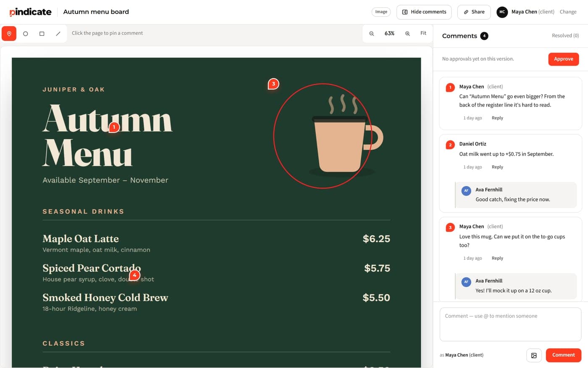Zoom out of the menu board
Screen dimensions: 588x368
(372, 33)
